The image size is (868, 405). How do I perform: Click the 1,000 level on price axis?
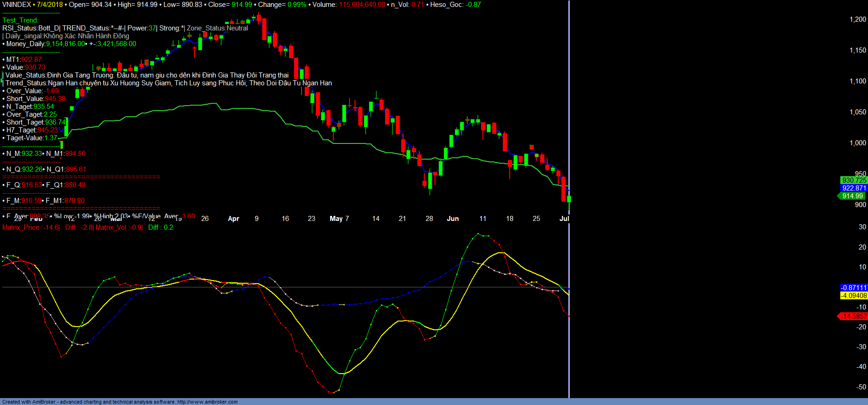pyautogui.click(x=857, y=143)
